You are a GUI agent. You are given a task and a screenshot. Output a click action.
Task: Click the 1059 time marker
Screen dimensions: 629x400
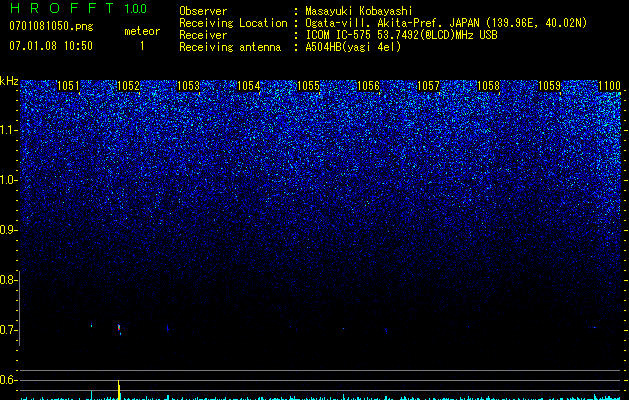pos(549,86)
